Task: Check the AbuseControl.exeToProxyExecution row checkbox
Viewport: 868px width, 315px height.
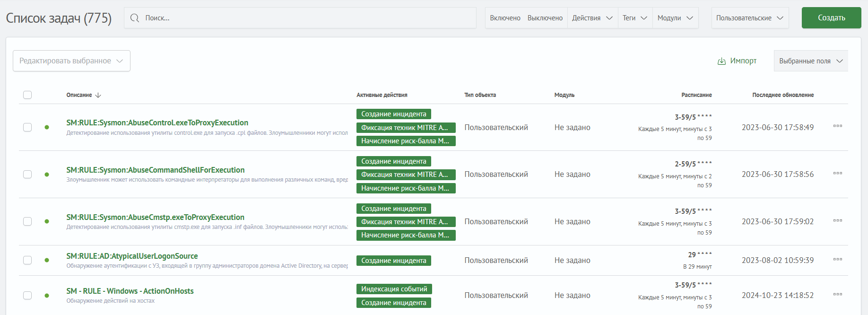Action: coord(27,127)
